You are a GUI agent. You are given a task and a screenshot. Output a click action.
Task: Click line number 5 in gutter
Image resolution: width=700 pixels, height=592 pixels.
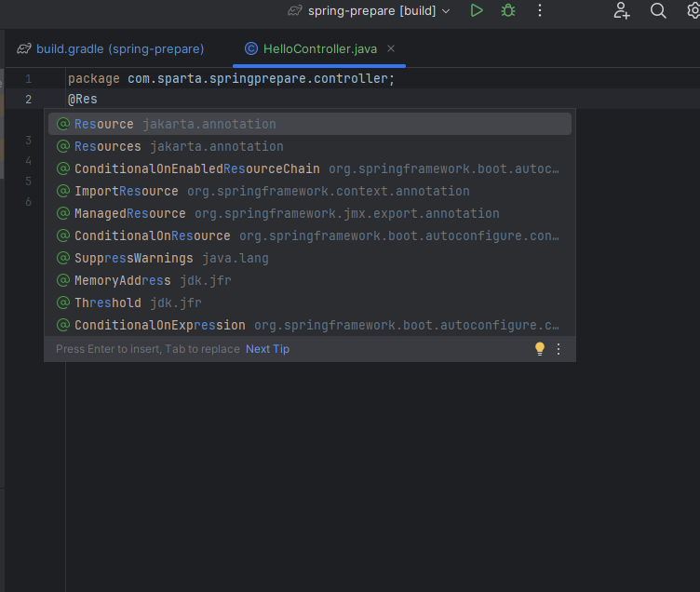28,182
